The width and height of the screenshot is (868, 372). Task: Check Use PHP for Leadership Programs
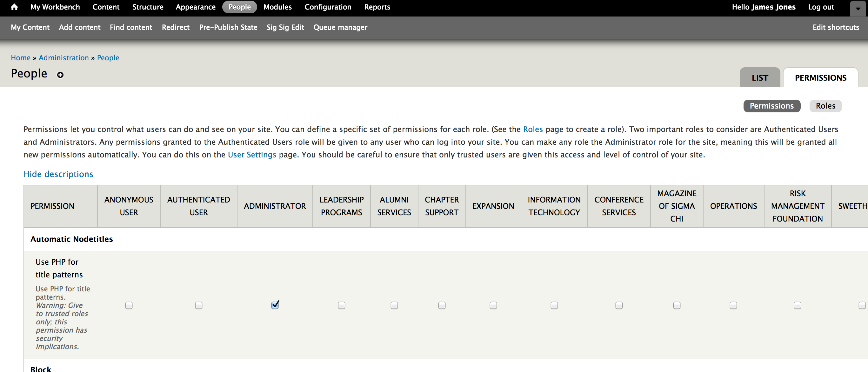(x=341, y=305)
